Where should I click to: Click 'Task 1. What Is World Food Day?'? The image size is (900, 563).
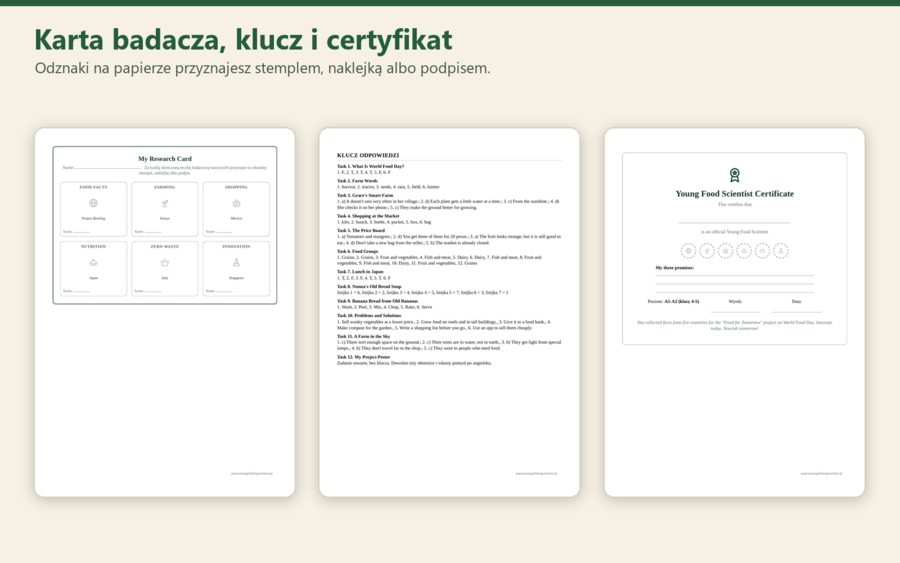pyautogui.click(x=370, y=166)
